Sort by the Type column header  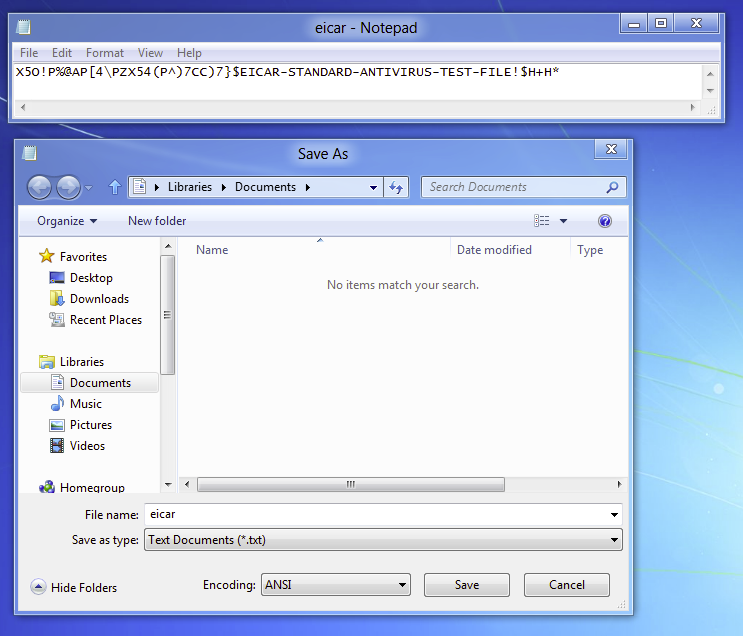590,250
